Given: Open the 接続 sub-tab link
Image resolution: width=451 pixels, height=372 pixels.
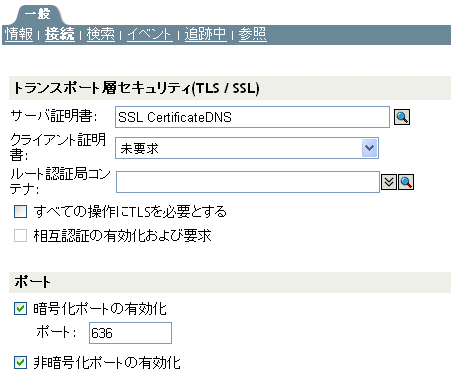Looking at the screenshot, I should point(60,34).
